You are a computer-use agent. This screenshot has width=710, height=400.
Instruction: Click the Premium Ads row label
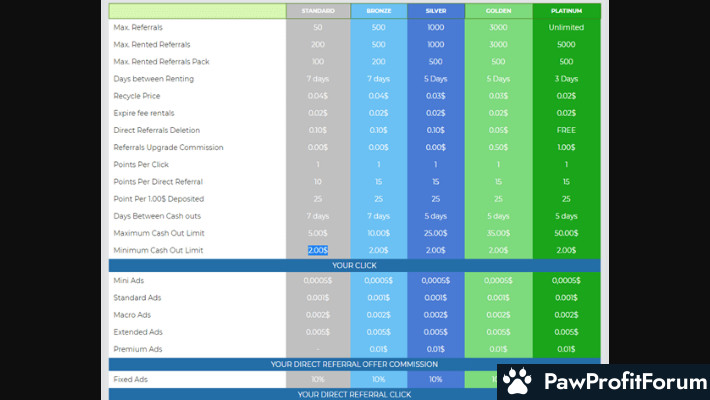coord(139,349)
